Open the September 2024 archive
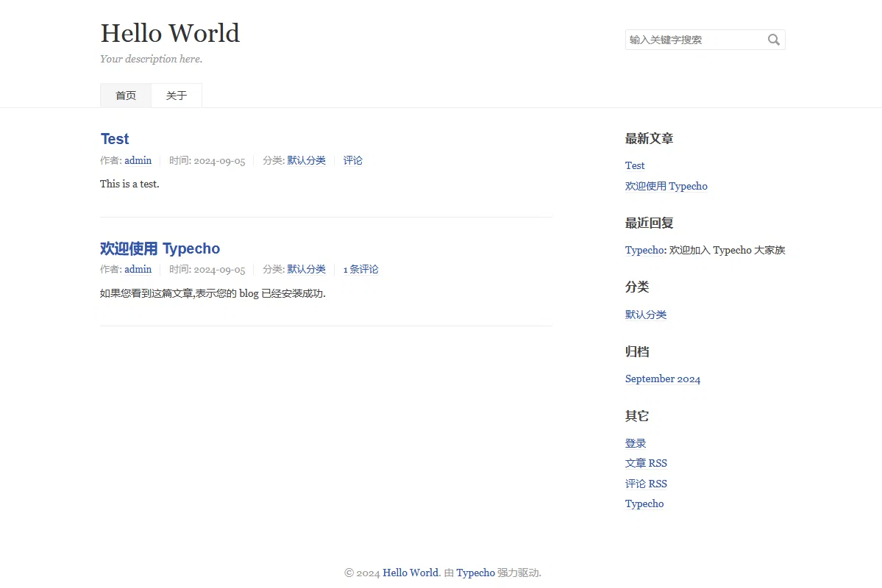This screenshot has width=882, height=588. point(662,379)
